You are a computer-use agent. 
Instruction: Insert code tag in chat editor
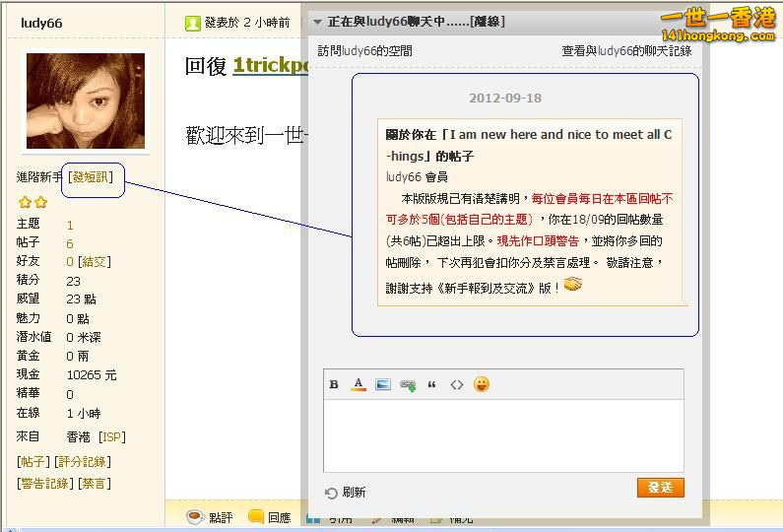pyautogui.click(x=456, y=384)
